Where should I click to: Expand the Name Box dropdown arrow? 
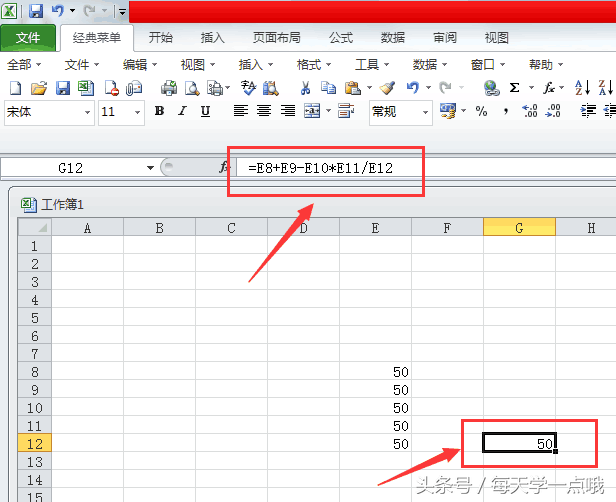[x=150, y=168]
